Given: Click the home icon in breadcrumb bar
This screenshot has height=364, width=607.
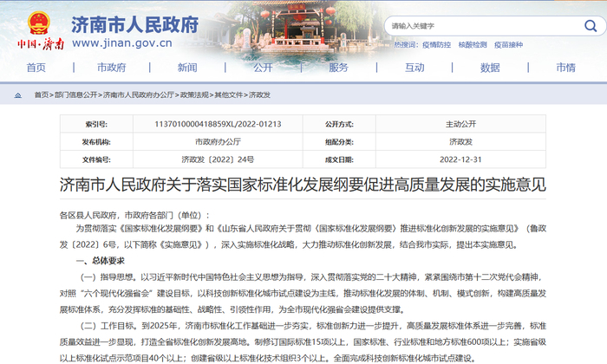Looking at the screenshot, I should click(18, 95).
